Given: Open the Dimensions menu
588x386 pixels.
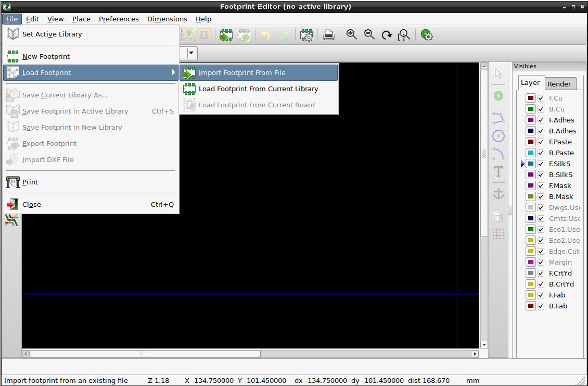Looking at the screenshot, I should [x=167, y=19].
